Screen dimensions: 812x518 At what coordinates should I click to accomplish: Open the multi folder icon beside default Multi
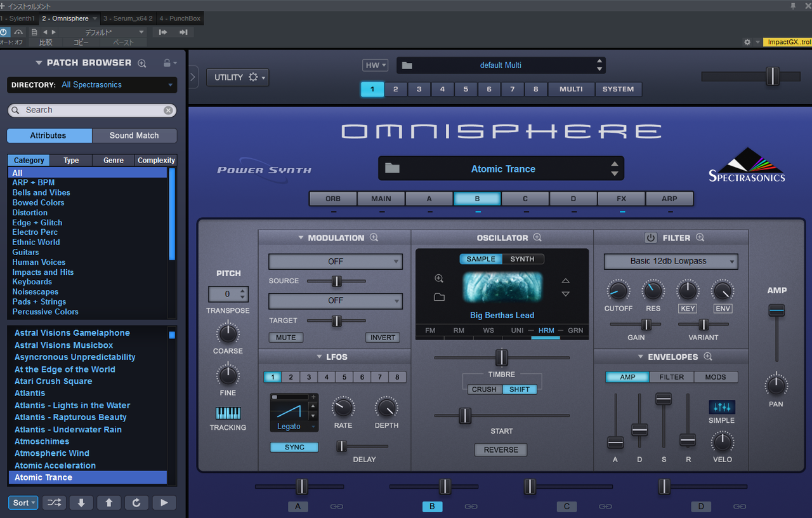(407, 65)
